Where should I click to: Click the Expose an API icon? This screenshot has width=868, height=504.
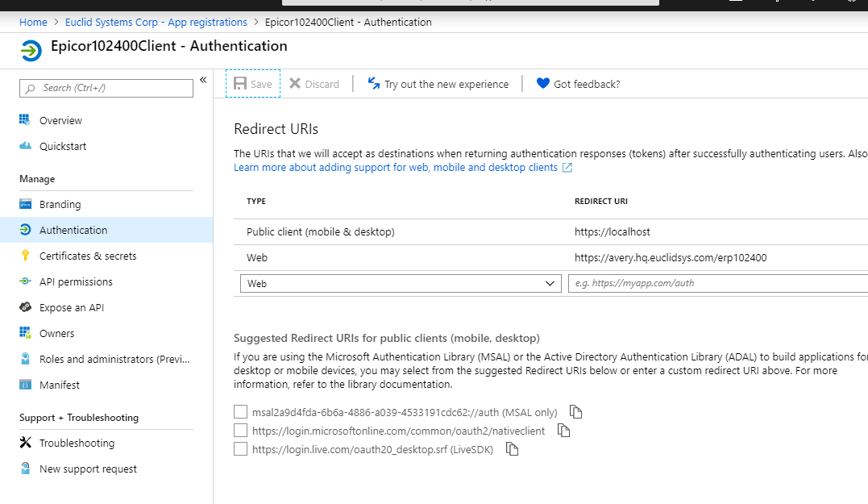pos(25,306)
